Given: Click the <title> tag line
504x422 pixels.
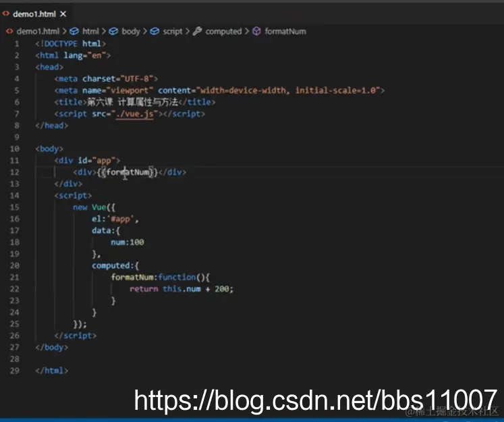Looking at the screenshot, I should point(135,102).
